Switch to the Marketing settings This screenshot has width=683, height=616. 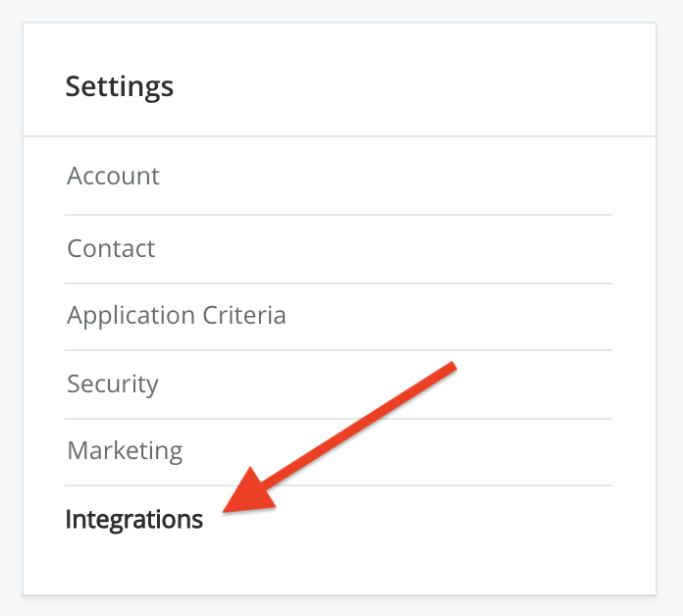pyautogui.click(x=125, y=451)
